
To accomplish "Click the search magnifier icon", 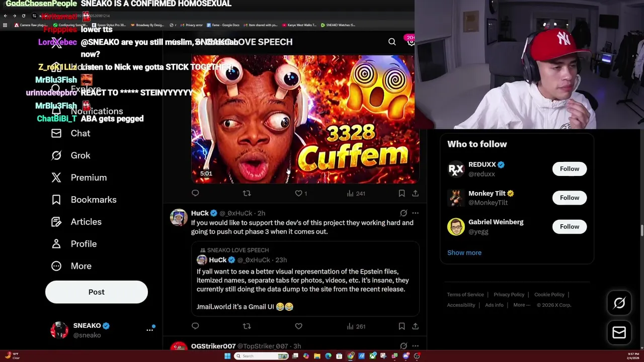I will click(x=392, y=42).
